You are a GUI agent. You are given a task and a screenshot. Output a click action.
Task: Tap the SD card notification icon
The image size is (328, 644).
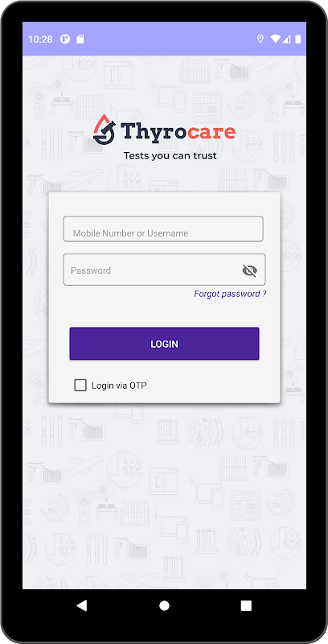[80, 39]
